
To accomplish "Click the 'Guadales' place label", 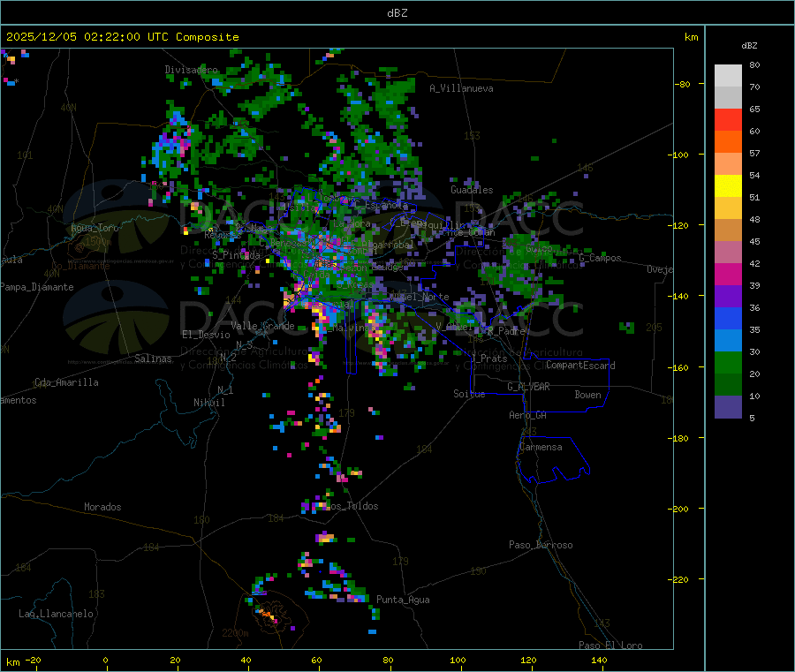I will pos(472,190).
